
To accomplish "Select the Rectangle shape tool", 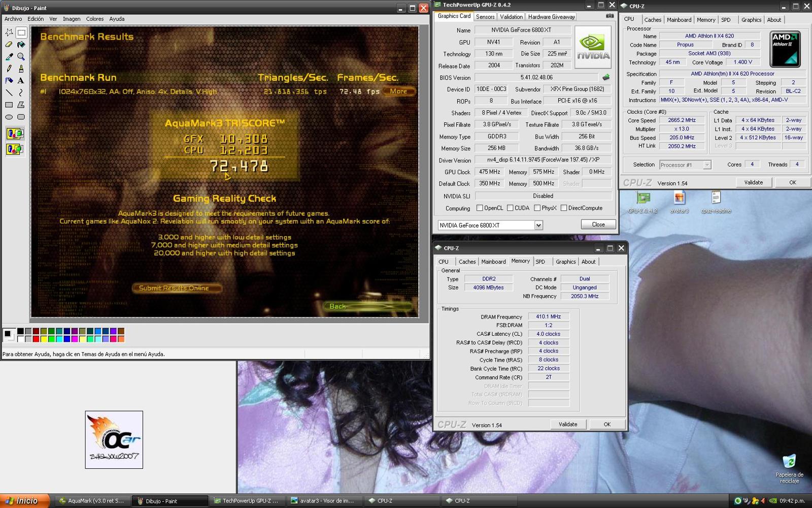I will pyautogui.click(x=9, y=105).
